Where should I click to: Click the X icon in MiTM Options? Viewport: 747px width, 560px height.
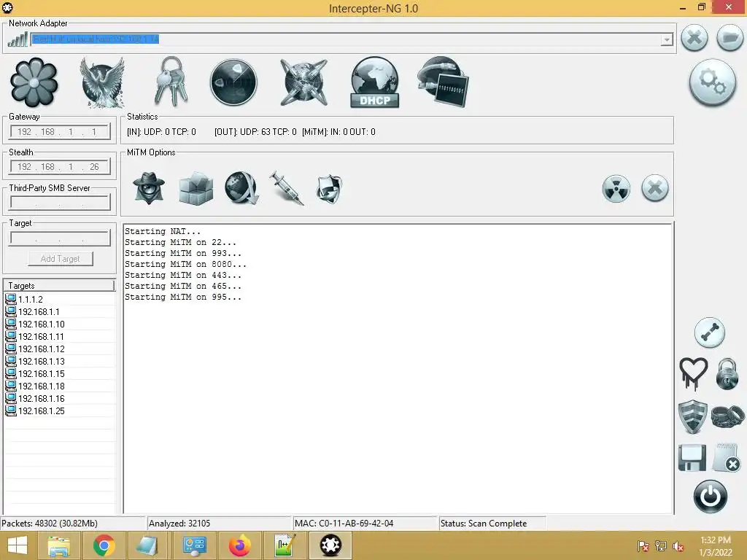point(655,188)
